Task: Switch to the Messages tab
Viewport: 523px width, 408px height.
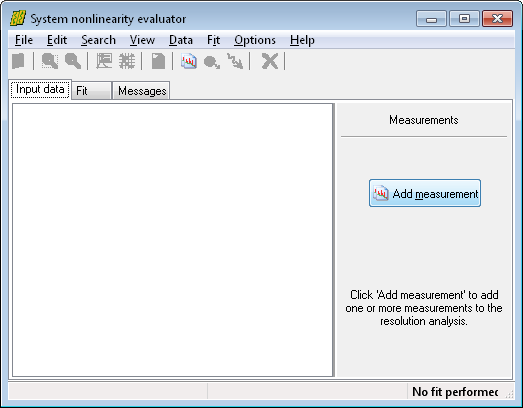Action: [142, 91]
